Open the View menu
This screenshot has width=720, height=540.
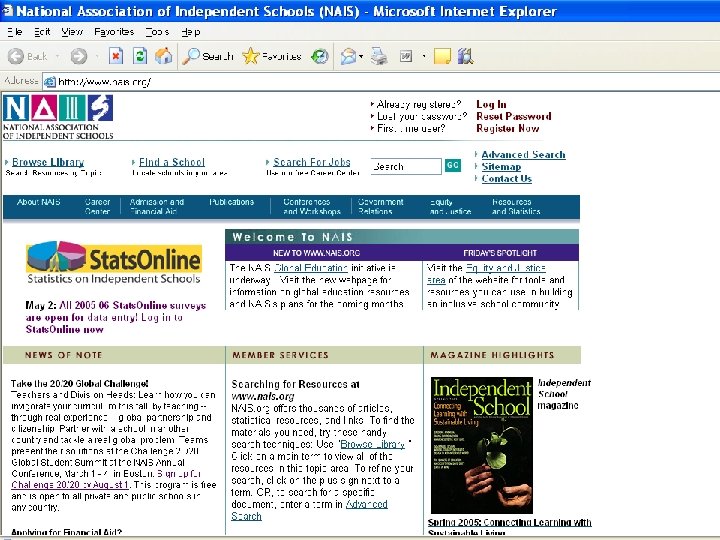(72, 32)
